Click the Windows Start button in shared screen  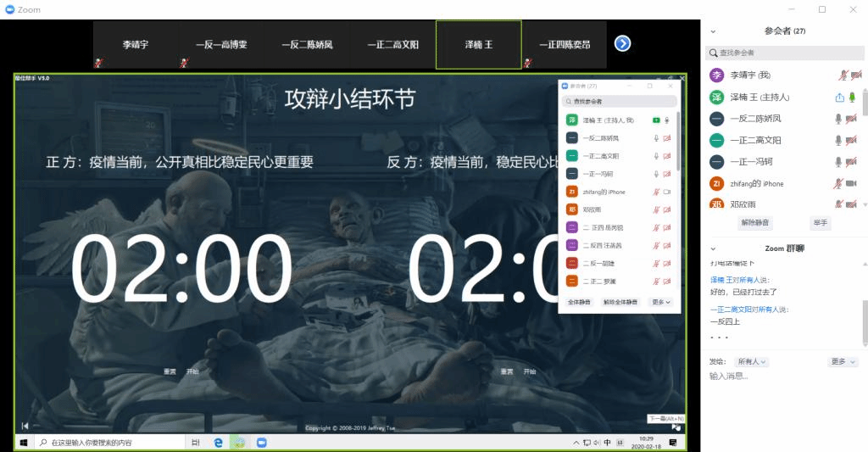point(24,443)
